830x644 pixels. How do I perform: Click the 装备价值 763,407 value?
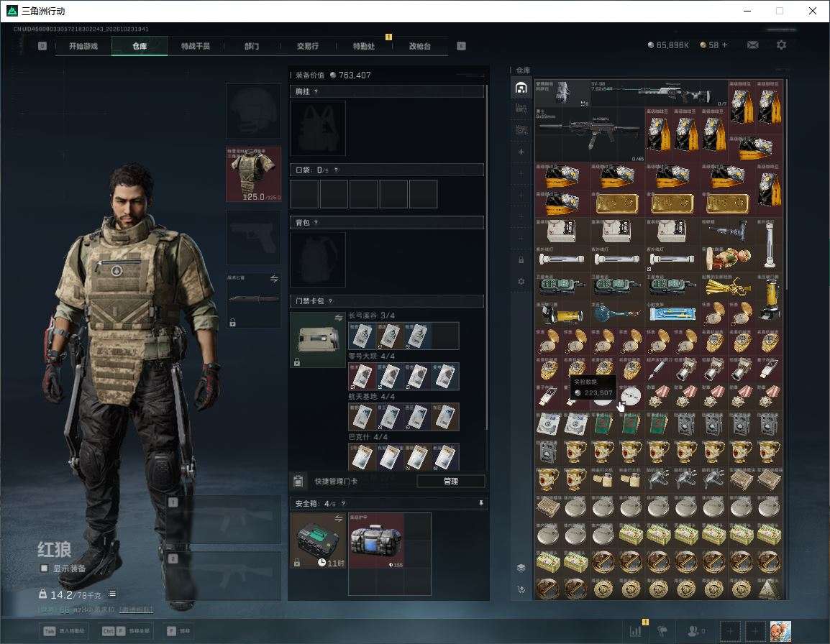[350, 75]
